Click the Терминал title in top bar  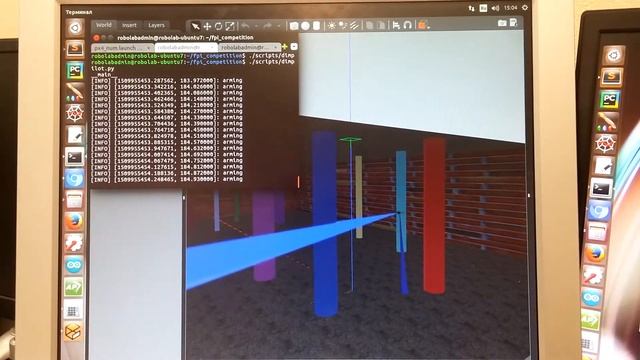tap(79, 12)
